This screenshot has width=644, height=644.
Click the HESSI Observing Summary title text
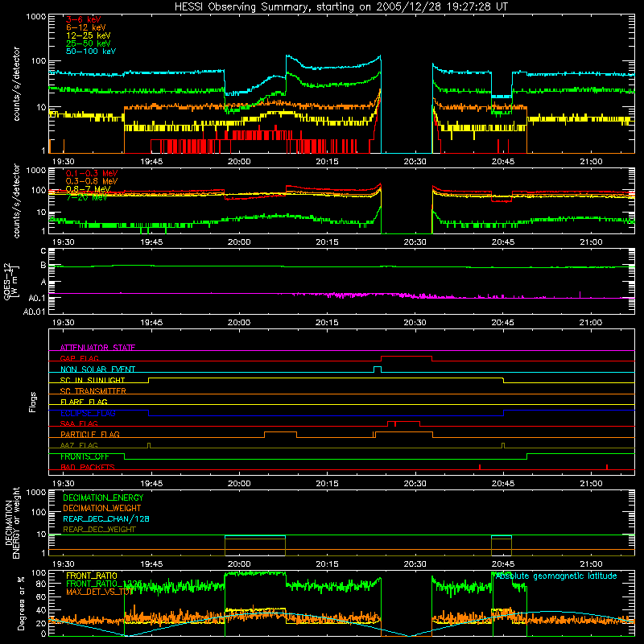341,7
